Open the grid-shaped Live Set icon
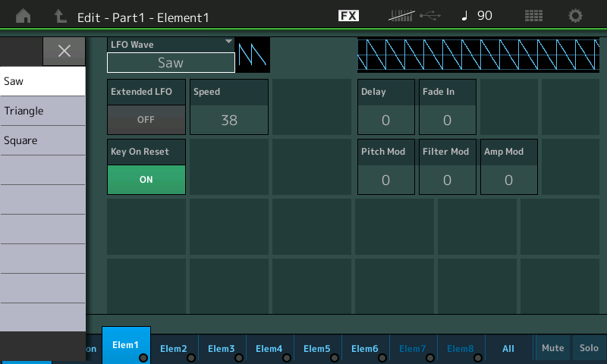This screenshot has width=607, height=364. [x=533, y=16]
